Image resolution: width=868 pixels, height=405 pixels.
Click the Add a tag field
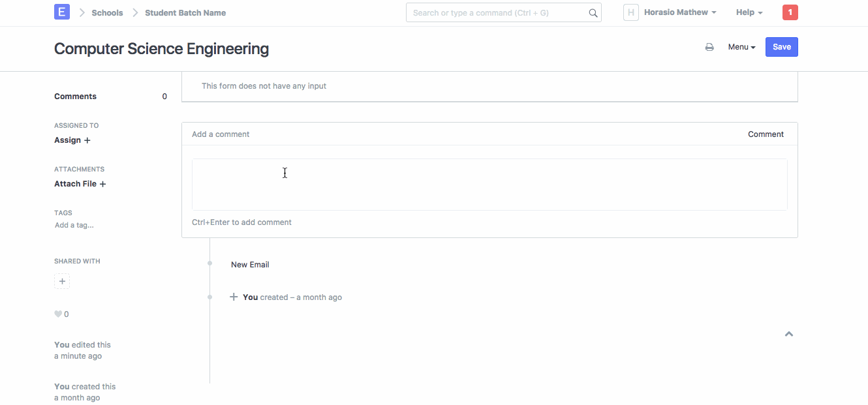74,225
